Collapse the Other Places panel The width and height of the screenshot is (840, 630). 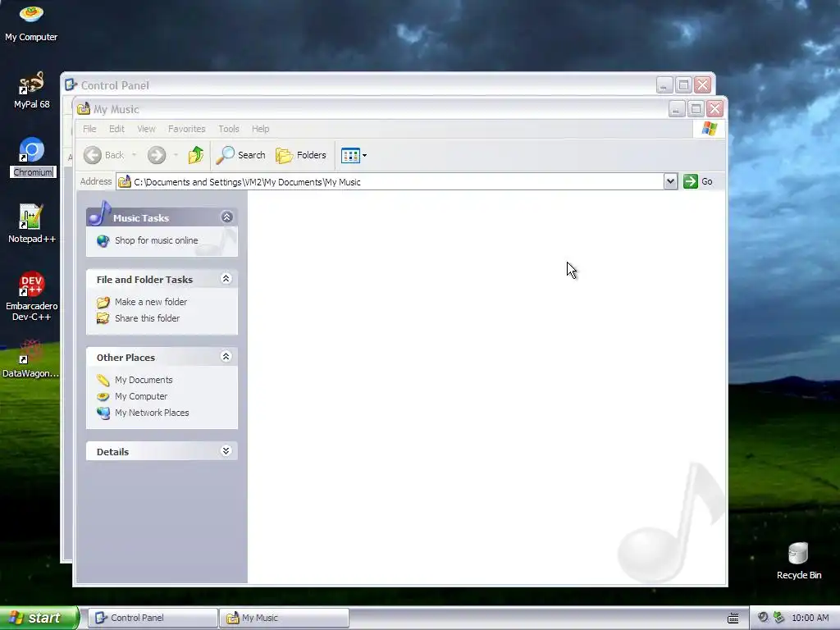click(x=226, y=357)
